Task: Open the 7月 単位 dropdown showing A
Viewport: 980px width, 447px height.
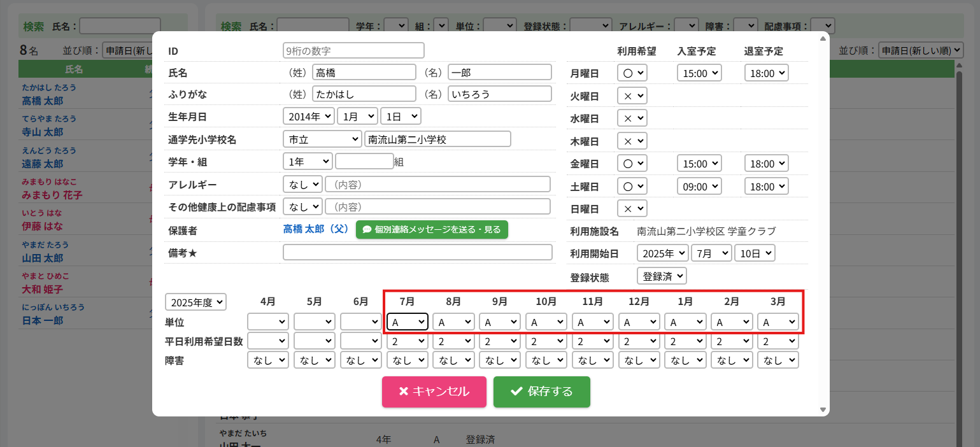Action: click(x=408, y=322)
